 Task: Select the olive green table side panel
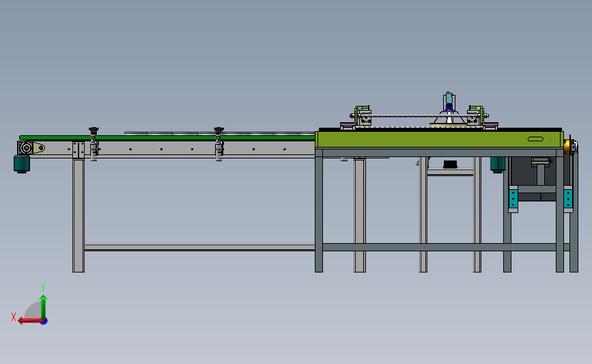(439, 139)
